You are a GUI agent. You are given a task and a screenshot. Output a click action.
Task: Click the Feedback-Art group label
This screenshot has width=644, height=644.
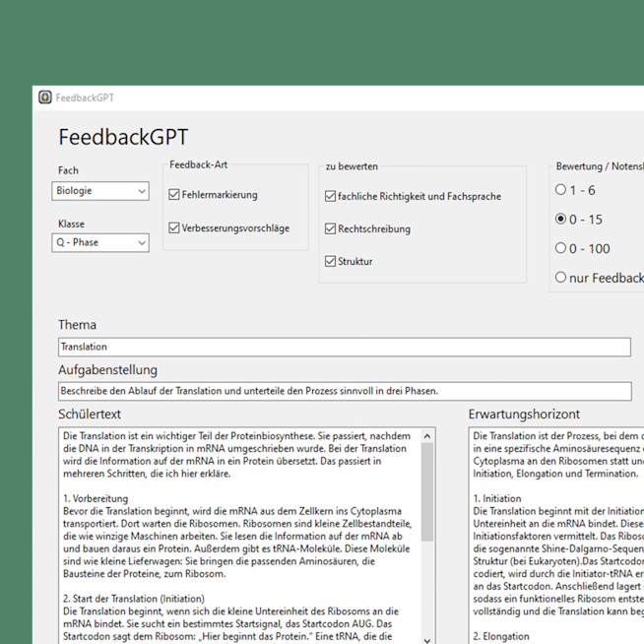tap(198, 164)
